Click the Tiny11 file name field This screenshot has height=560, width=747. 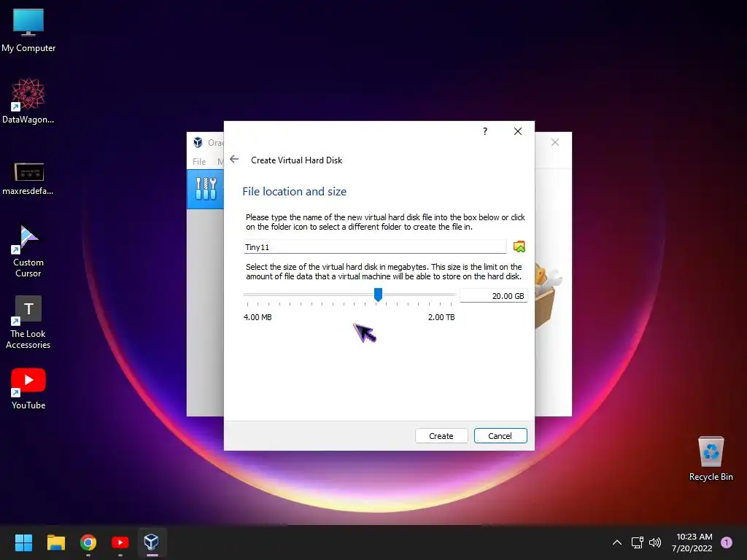375,246
